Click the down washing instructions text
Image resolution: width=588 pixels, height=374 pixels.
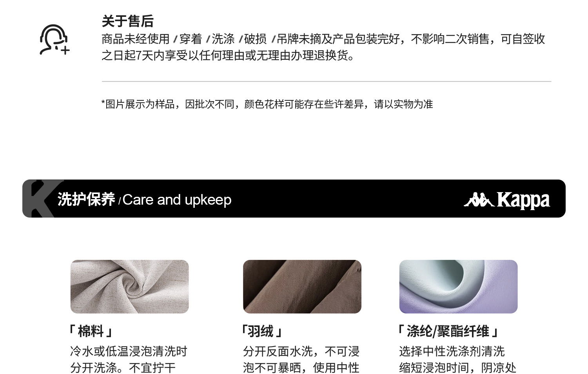(x=301, y=359)
